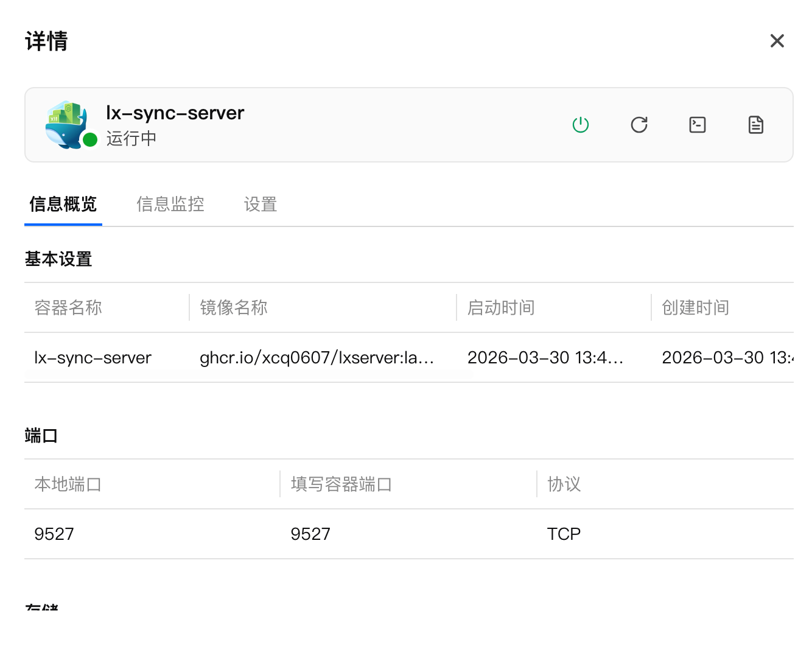The width and height of the screenshot is (812, 661).
Task: Click the 启动时间 column header
Action: tap(501, 307)
